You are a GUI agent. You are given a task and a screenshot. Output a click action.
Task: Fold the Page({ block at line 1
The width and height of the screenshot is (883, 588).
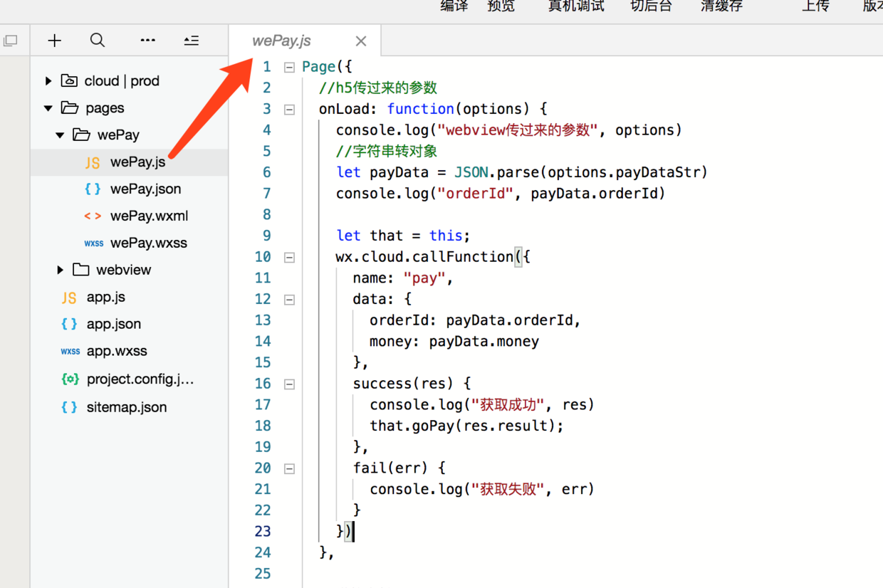tap(289, 68)
